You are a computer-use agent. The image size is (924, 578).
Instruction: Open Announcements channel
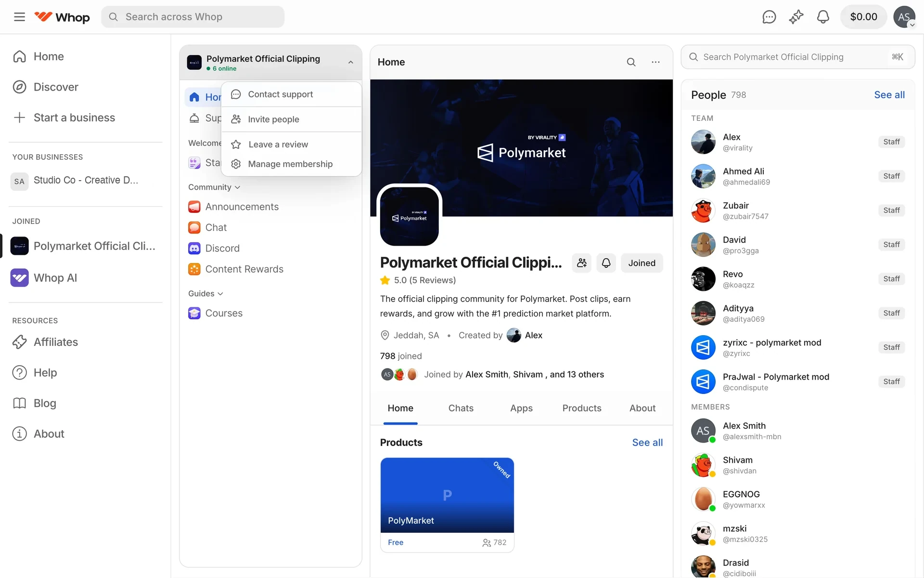click(270, 207)
